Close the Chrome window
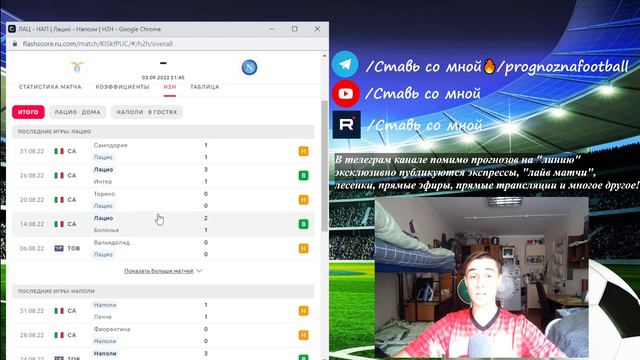Viewport: 640px width, 360px height. tap(318, 29)
